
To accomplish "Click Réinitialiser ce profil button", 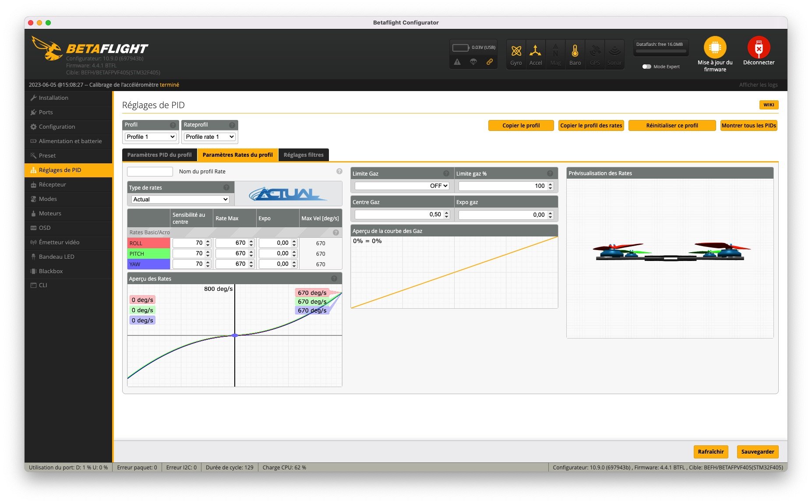I will pyautogui.click(x=672, y=125).
